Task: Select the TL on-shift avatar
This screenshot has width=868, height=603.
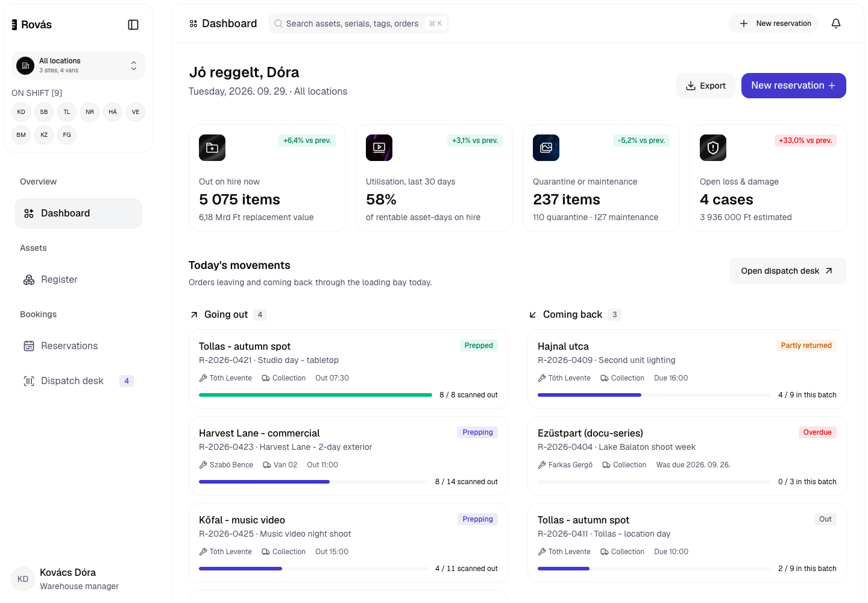Action: coord(67,112)
